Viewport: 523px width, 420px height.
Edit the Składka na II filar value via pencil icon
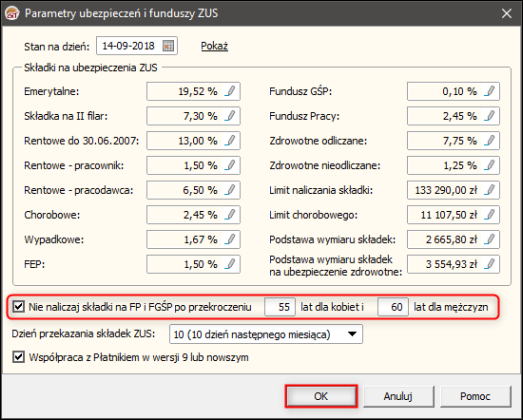230,116
